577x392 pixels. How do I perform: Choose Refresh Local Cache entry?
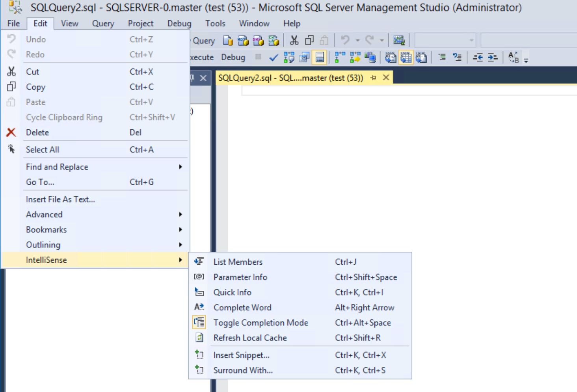click(x=300, y=338)
